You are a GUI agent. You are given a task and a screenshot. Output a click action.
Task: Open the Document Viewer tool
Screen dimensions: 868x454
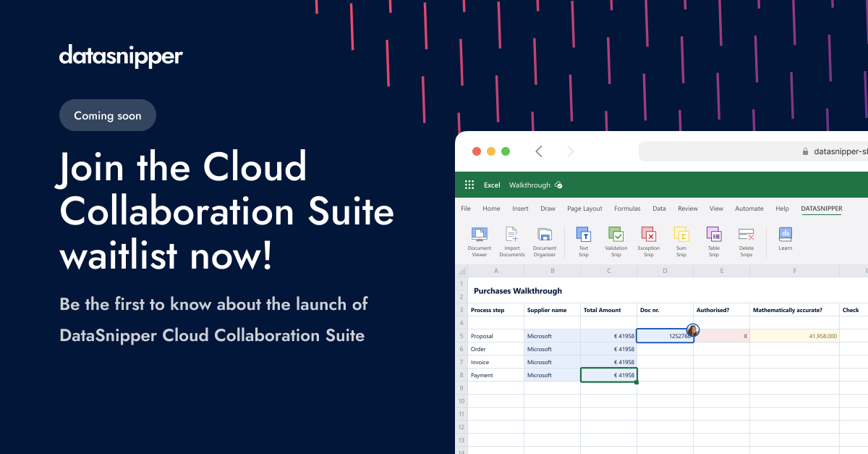pyautogui.click(x=479, y=241)
